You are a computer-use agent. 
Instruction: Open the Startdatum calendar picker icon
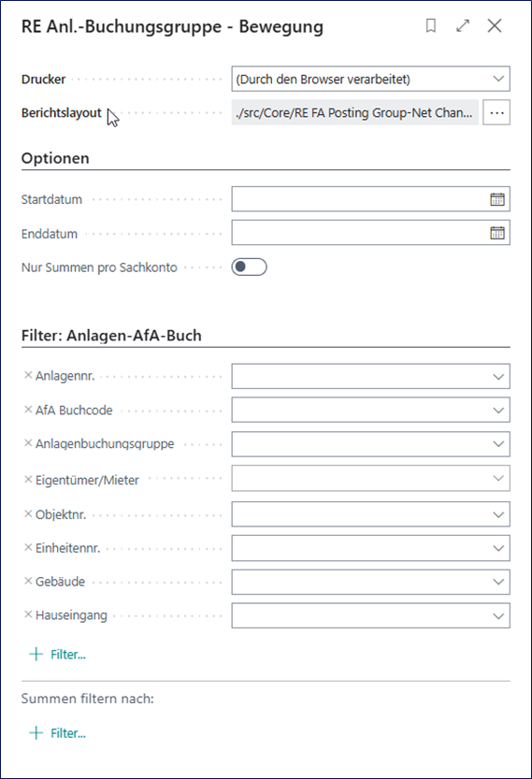tap(497, 199)
